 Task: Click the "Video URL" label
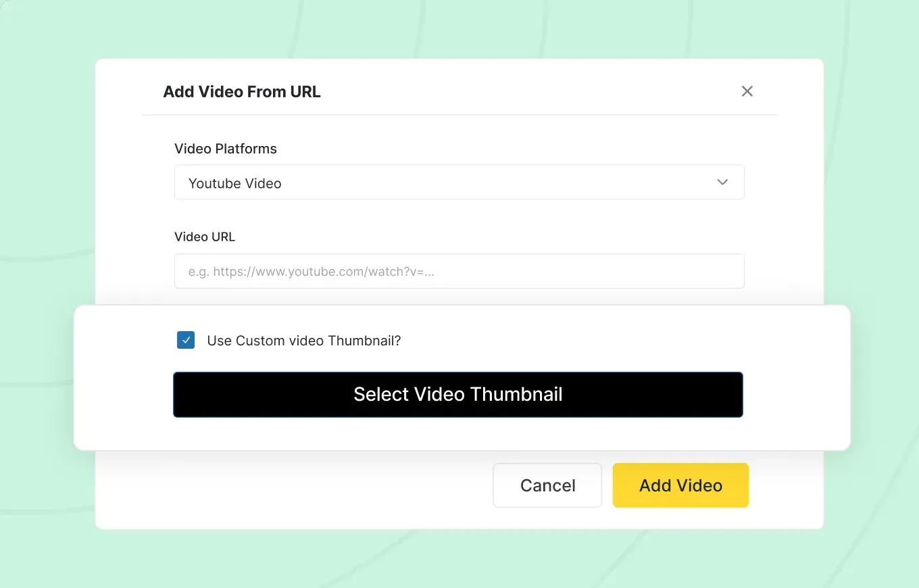[x=205, y=237]
